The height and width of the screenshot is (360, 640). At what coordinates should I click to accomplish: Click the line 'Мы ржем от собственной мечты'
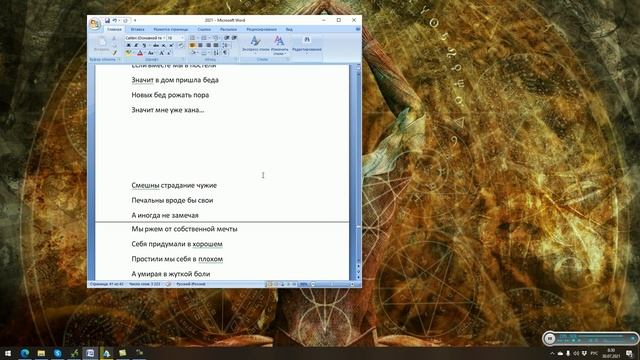coord(184,229)
